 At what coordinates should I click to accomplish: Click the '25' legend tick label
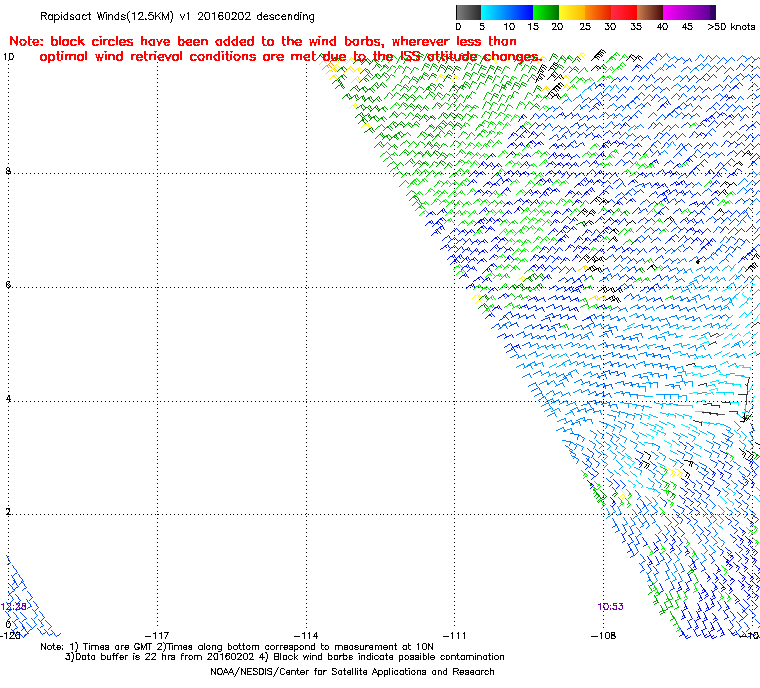pos(585,27)
